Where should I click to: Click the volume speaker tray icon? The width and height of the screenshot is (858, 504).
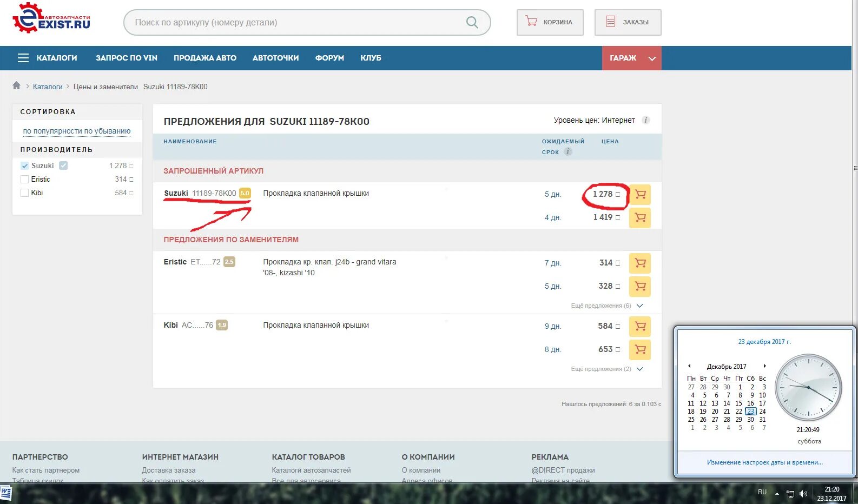(x=803, y=493)
